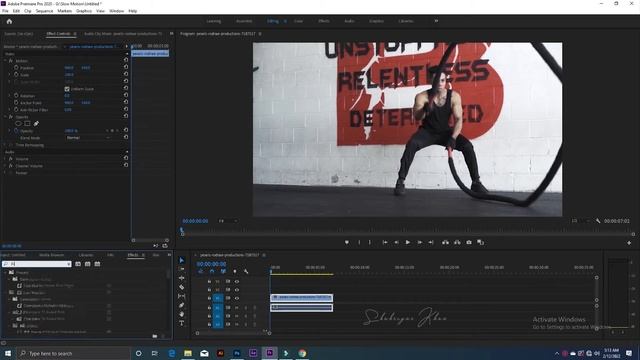Select the Selection tool arrow
The width and height of the screenshot is (640, 360).
[x=182, y=260]
